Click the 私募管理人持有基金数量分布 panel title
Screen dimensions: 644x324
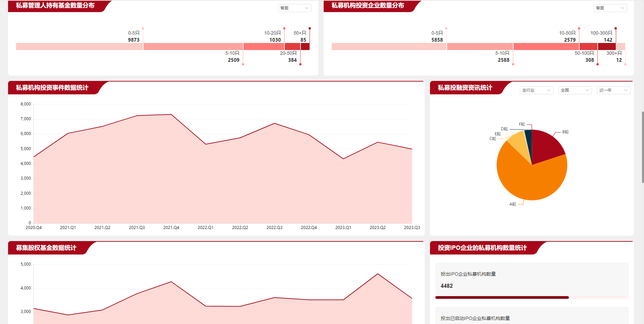click(x=55, y=6)
